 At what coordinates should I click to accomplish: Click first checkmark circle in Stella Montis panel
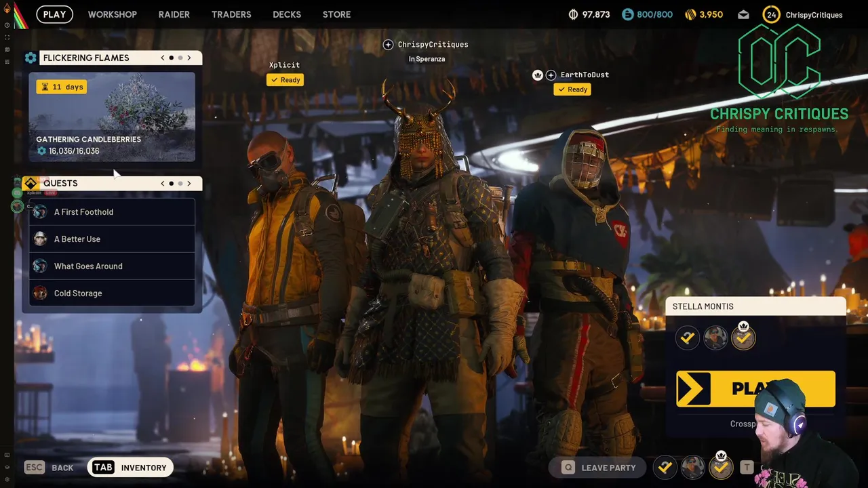pyautogui.click(x=688, y=338)
